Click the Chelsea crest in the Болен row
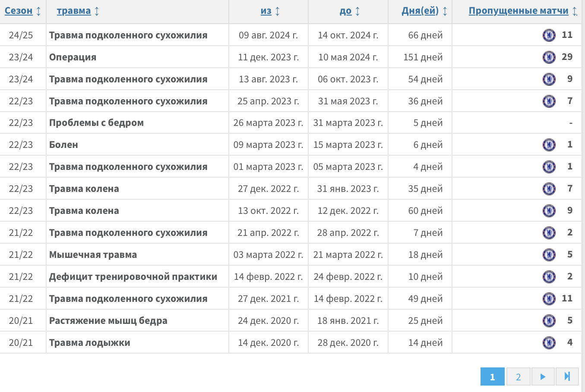Screen dimensions: 585x392 [x=549, y=144]
